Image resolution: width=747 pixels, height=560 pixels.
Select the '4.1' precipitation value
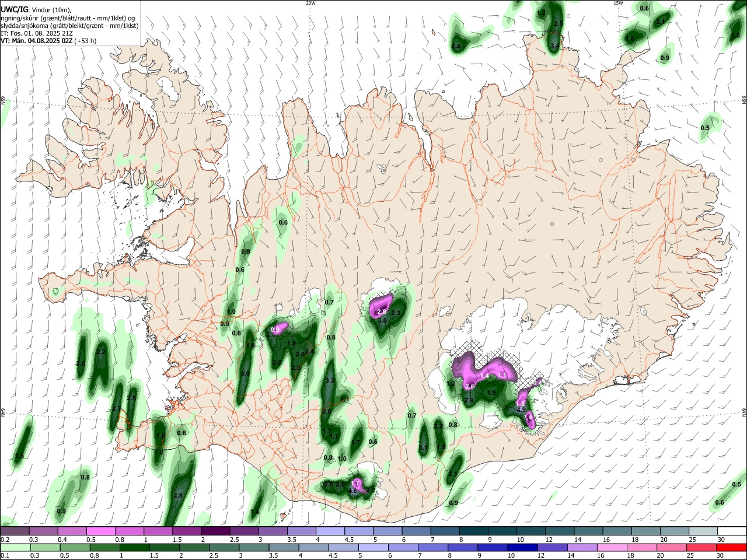pyautogui.click(x=344, y=400)
